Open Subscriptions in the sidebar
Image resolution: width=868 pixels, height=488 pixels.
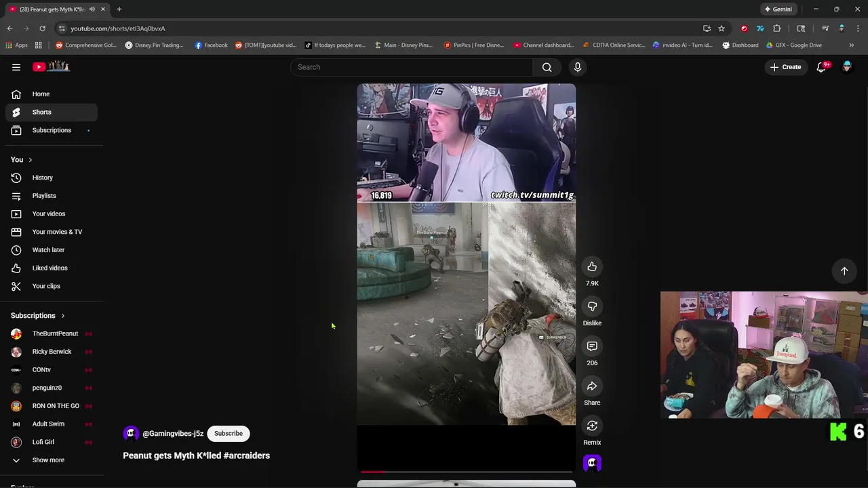pyautogui.click(x=52, y=130)
